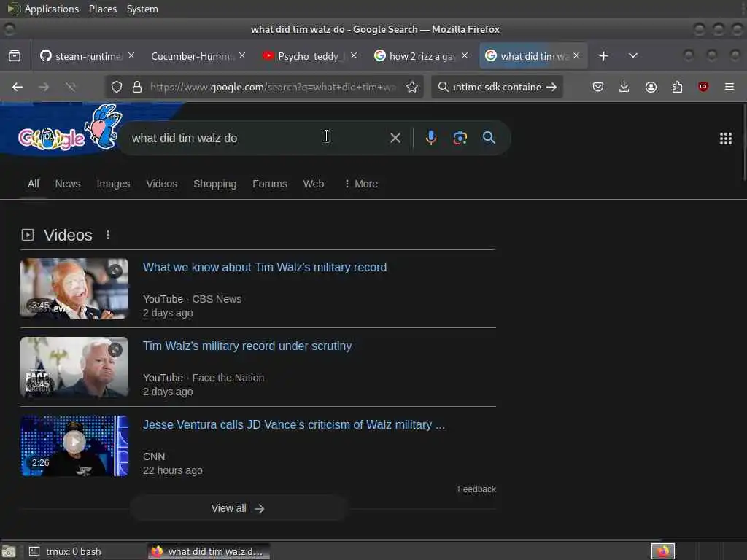Close the 'how 2 rizz a' tab
This screenshot has height=560, width=747.
point(465,55)
